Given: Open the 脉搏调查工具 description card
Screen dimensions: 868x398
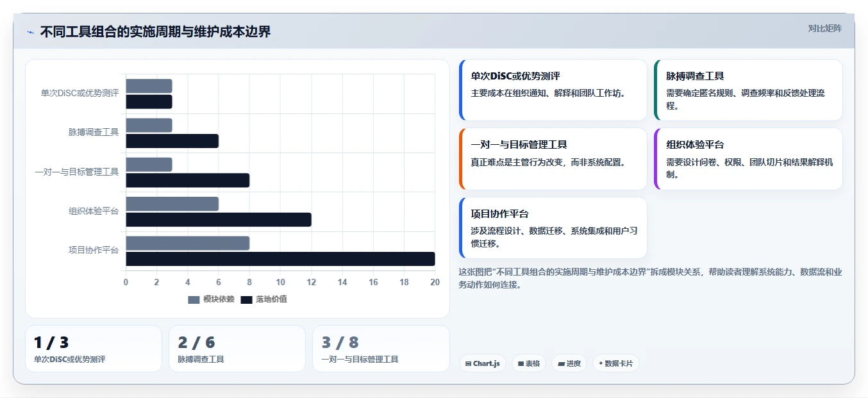Looking at the screenshot, I should (x=748, y=90).
